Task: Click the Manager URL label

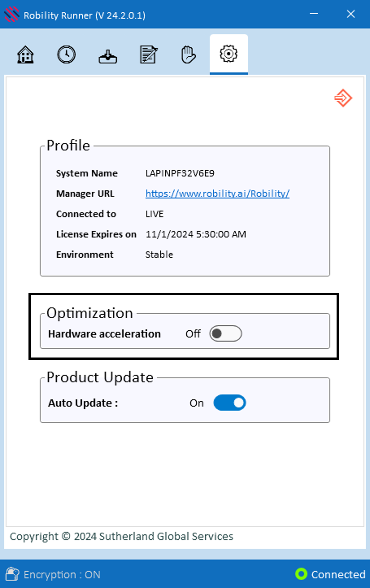Action: pos(85,194)
